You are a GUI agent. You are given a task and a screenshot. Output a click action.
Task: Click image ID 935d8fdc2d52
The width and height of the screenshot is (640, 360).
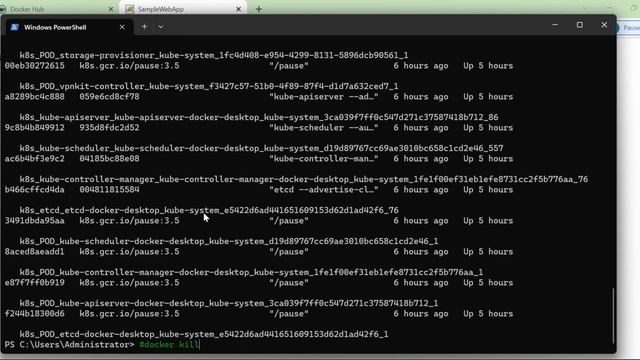(x=109, y=128)
